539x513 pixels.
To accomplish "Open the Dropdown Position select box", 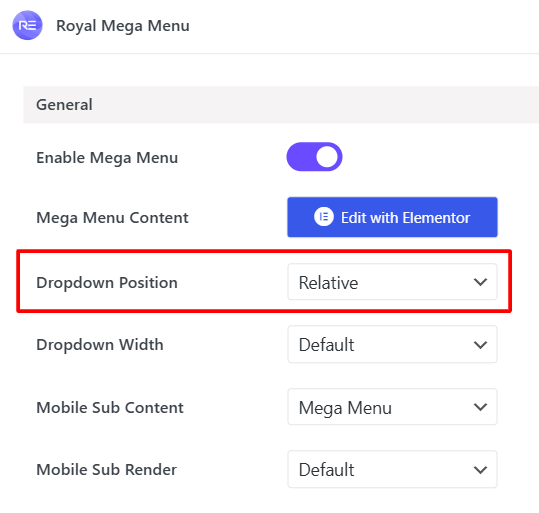I will [x=392, y=282].
